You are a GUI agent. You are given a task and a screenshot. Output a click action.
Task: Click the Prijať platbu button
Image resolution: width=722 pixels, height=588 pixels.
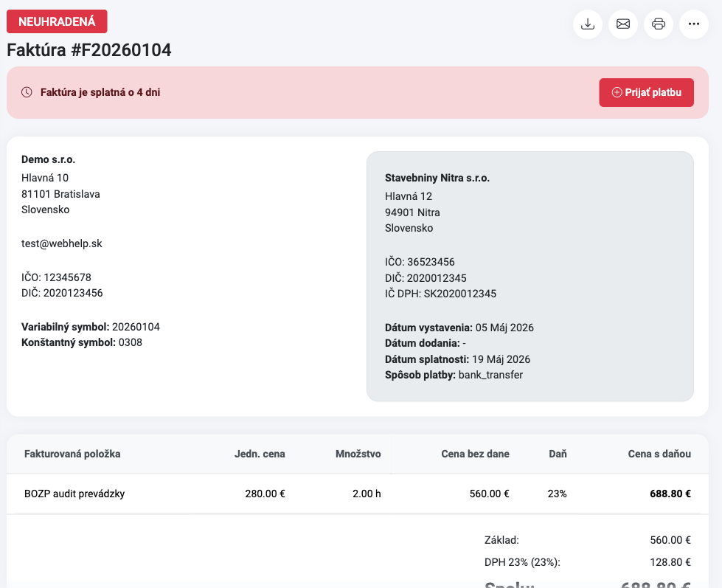[x=646, y=92]
